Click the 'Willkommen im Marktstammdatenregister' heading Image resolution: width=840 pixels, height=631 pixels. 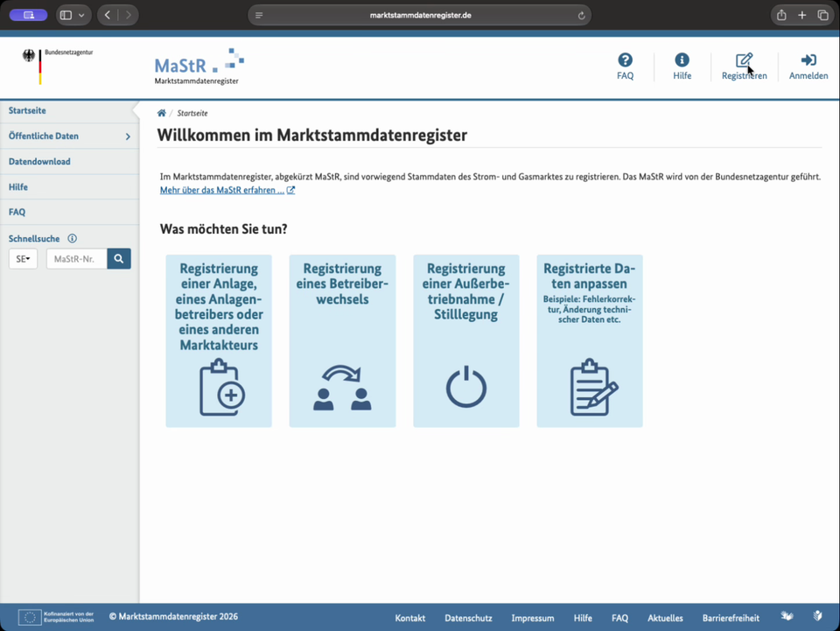pos(311,135)
